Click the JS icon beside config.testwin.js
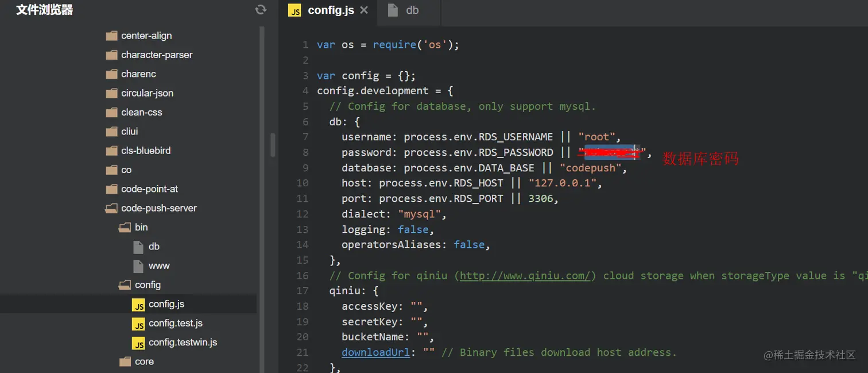868x373 pixels. point(138,343)
